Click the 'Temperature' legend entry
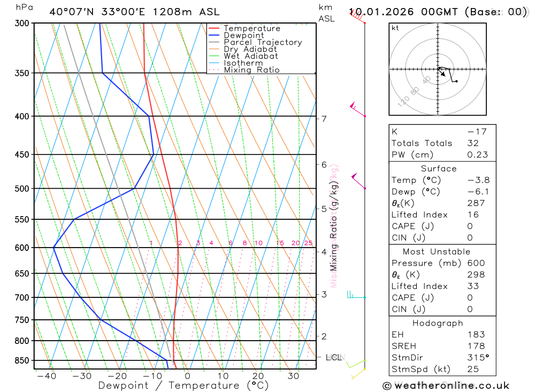Viewport: 535px width, 392px height. coord(252,28)
